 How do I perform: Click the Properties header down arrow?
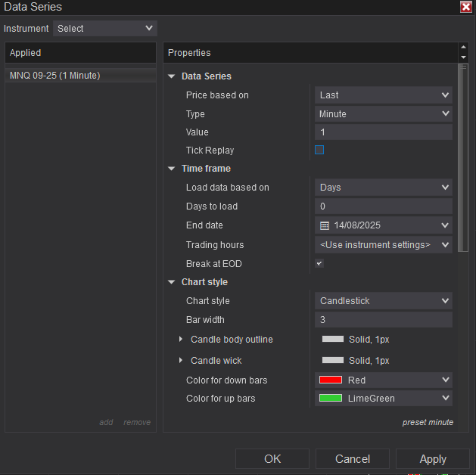pyautogui.click(x=463, y=57)
